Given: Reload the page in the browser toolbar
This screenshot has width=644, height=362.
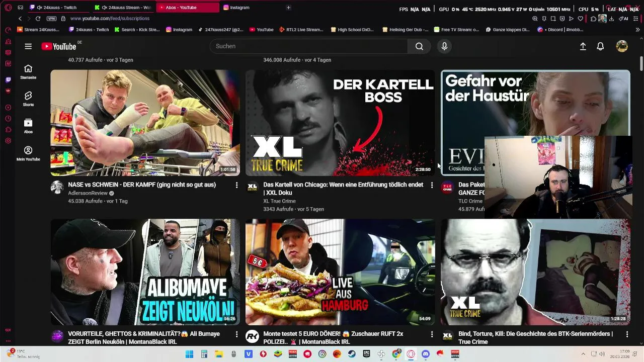Looking at the screenshot, I should 38,19.
